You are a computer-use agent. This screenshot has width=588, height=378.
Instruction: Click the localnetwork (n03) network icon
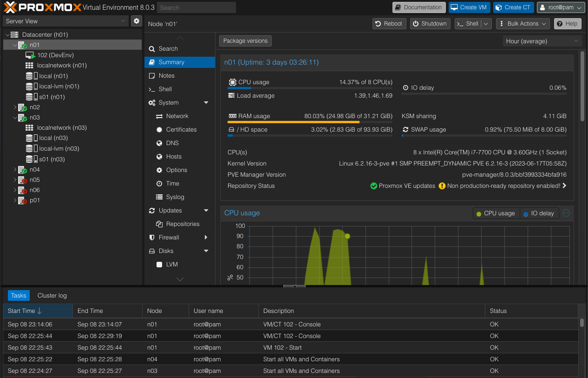coord(29,128)
